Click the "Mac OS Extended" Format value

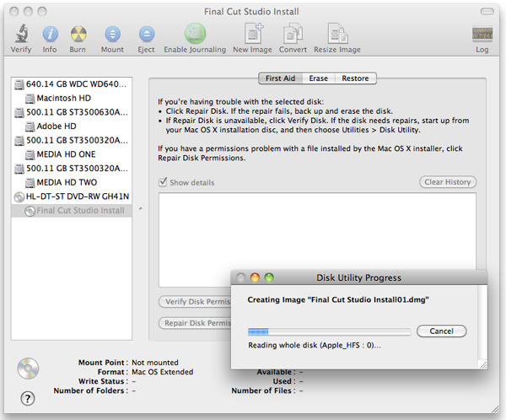[x=163, y=372]
